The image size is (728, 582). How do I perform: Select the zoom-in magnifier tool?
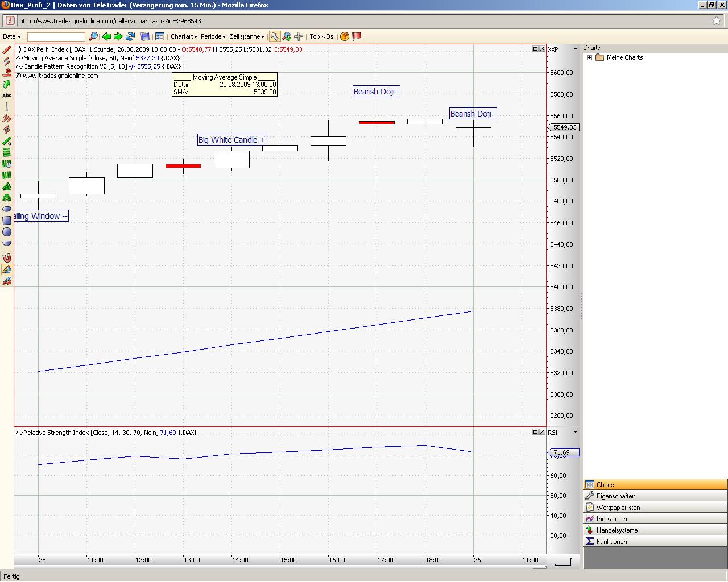click(287, 36)
